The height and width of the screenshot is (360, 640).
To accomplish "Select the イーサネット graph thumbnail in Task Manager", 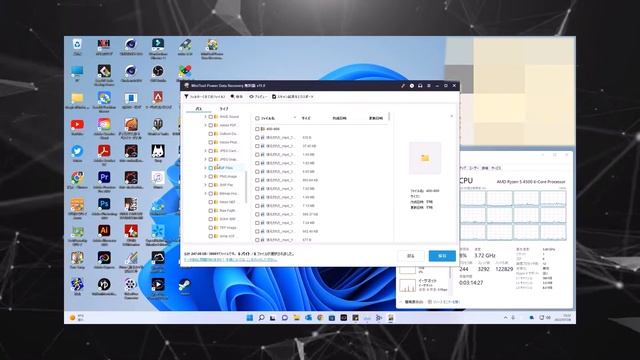I will coord(407,285).
